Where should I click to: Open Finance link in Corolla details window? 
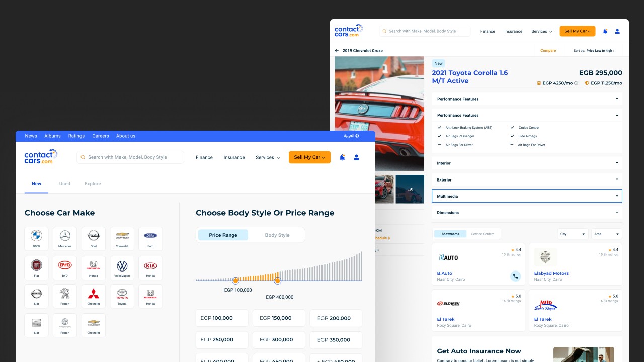coord(488,31)
